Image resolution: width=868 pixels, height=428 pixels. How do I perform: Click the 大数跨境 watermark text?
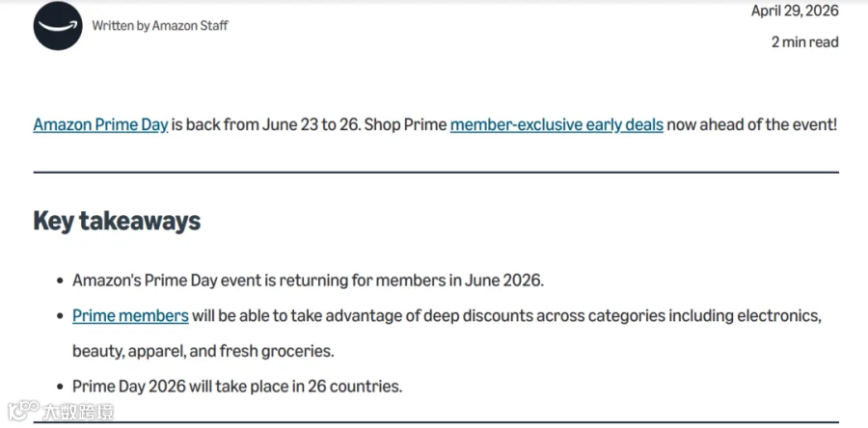point(78,412)
